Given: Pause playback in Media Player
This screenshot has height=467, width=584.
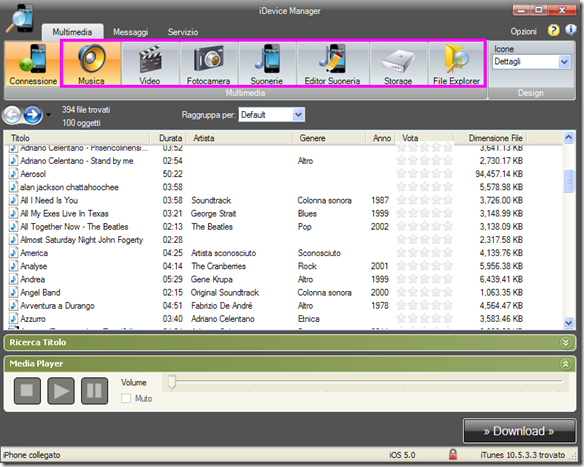Looking at the screenshot, I should tap(95, 391).
